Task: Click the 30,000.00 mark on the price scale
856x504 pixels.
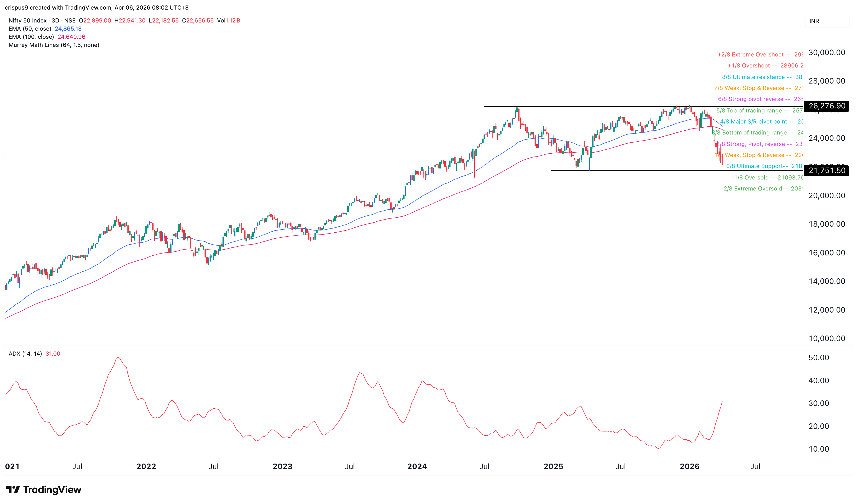Action: [827, 52]
